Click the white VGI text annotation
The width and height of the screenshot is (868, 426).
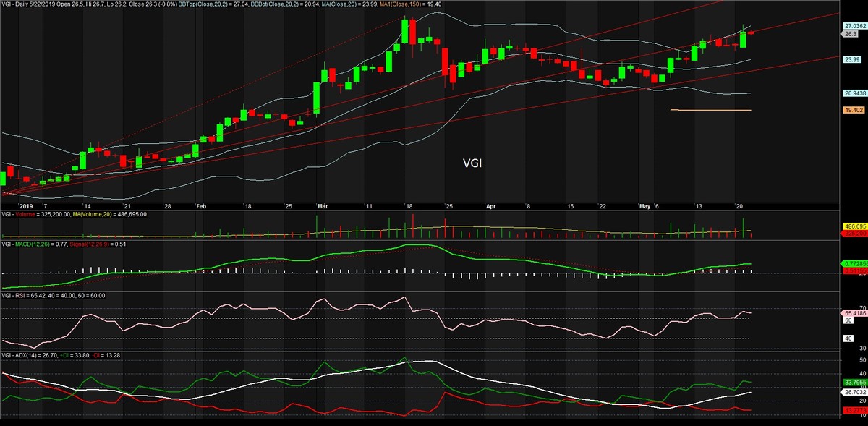pyautogui.click(x=472, y=163)
